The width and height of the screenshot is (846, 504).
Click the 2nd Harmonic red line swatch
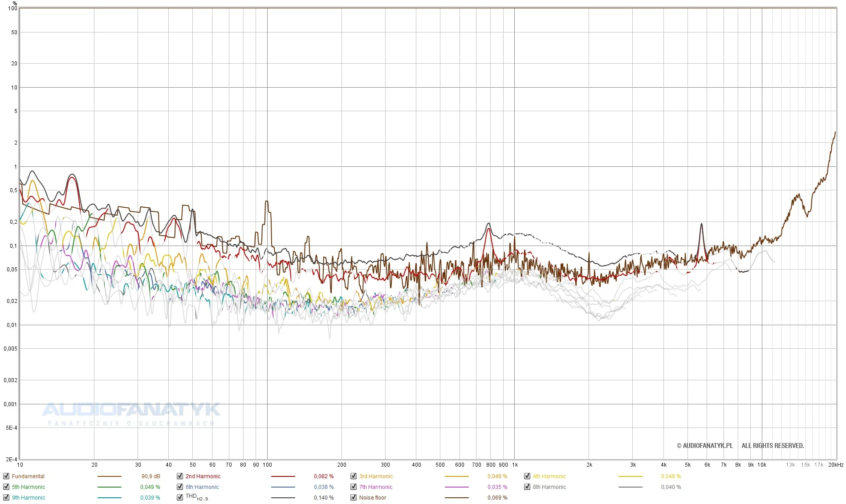click(283, 476)
